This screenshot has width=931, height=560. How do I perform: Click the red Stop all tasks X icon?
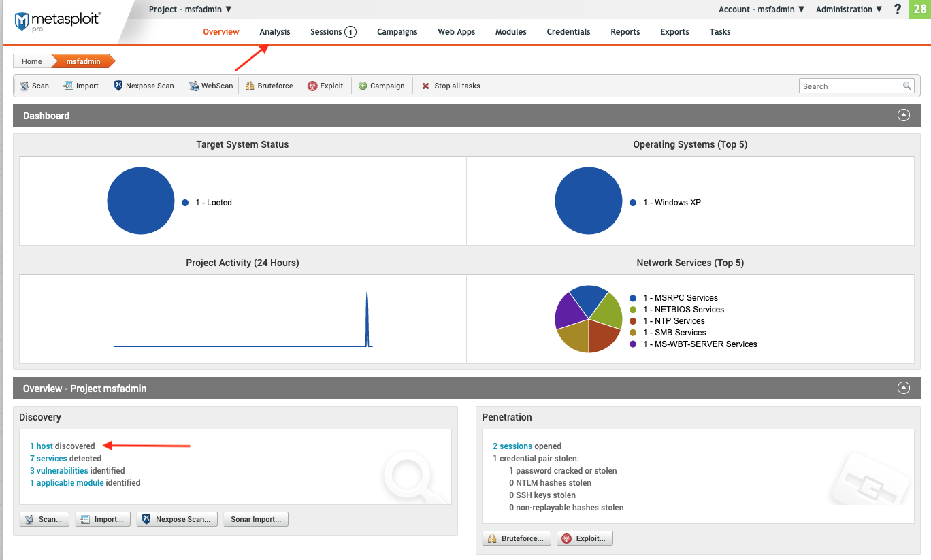coord(426,86)
